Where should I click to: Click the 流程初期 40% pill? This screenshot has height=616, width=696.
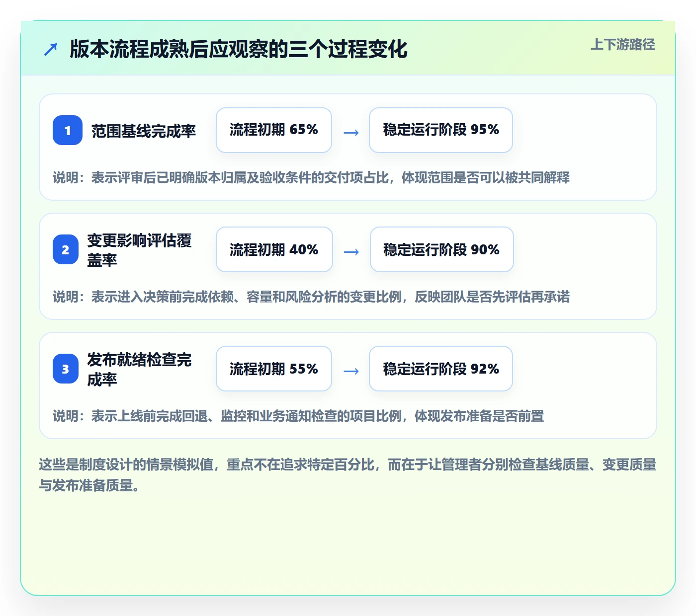pos(274,249)
